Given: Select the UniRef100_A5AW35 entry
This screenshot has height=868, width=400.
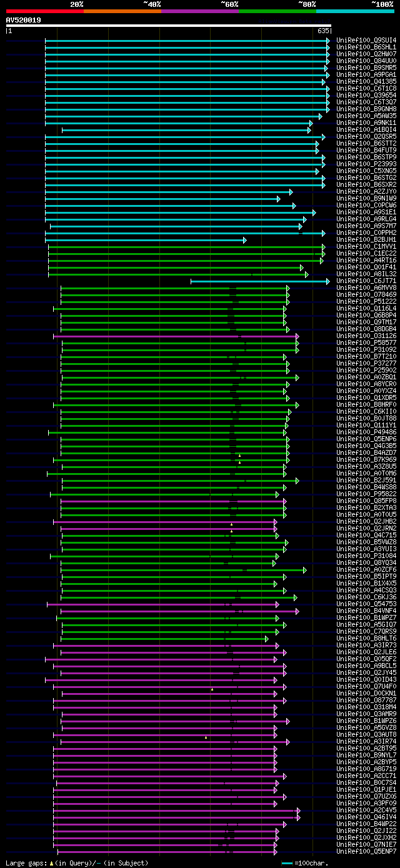Looking at the screenshot, I should (366, 116).
